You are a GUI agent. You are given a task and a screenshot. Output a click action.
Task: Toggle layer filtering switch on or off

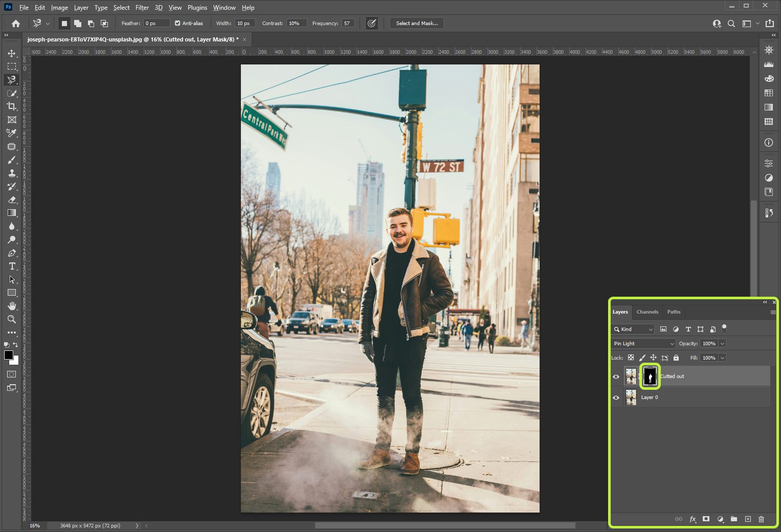click(724, 329)
